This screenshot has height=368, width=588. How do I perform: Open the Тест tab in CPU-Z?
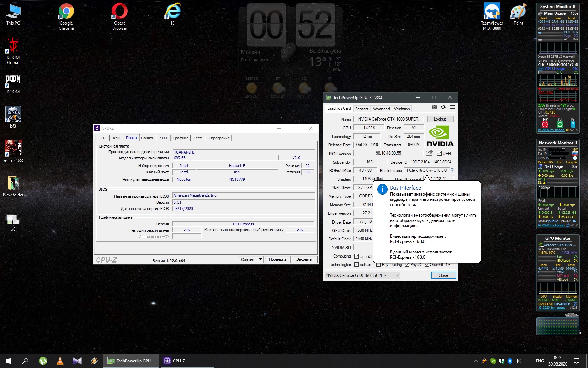(x=197, y=138)
